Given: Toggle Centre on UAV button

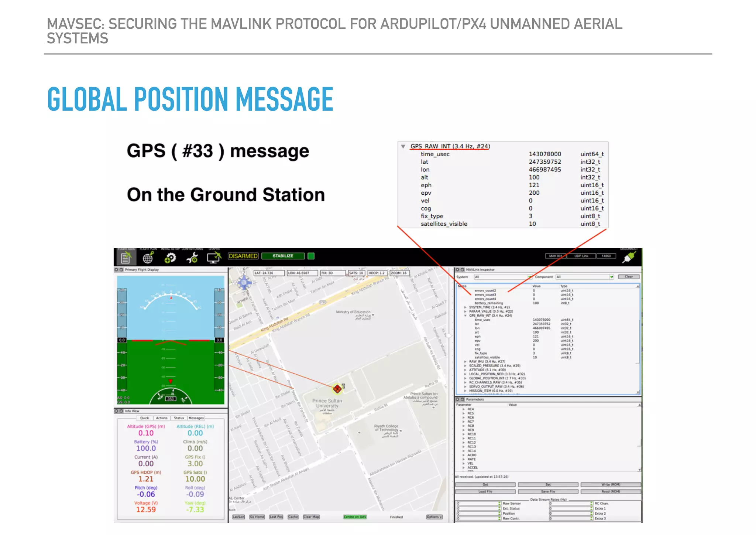Looking at the screenshot, I should 355,517.
